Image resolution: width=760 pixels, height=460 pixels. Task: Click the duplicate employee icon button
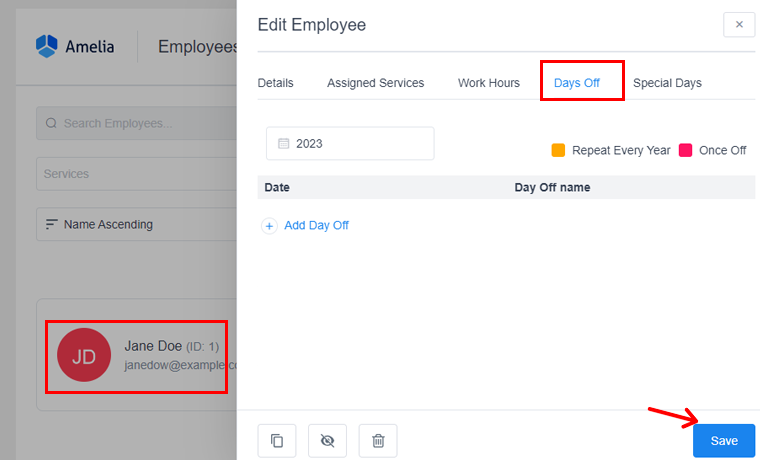[x=277, y=441]
